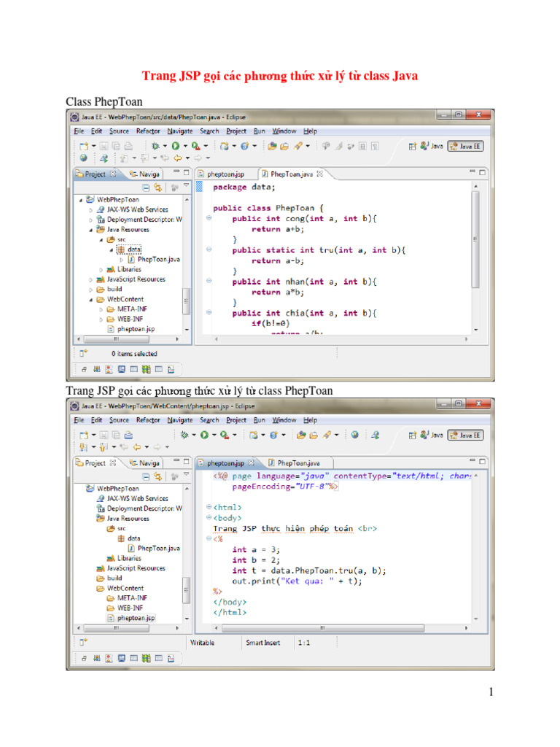Image resolution: width=560 pixels, height=747 pixels.
Task: Click the Run button in the PhepToan.java Eclipse window
Action: (x=176, y=146)
